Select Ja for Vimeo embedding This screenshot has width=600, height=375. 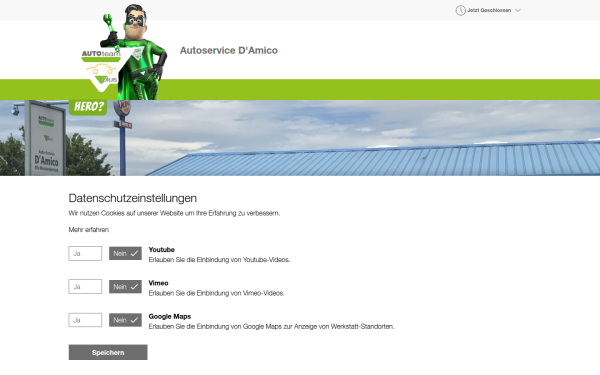[85, 287]
